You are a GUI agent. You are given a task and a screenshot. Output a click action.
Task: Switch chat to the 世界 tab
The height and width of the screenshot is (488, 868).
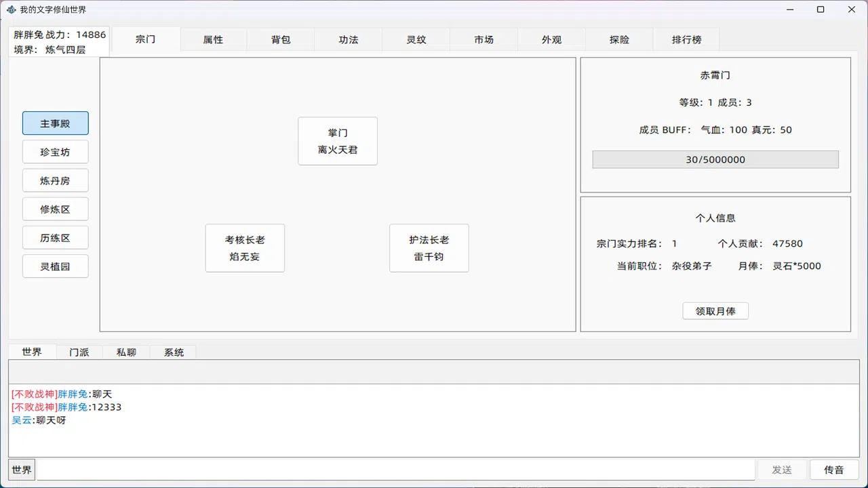(32, 352)
